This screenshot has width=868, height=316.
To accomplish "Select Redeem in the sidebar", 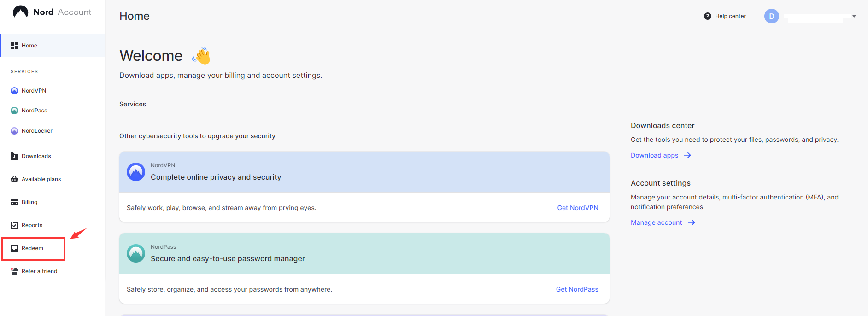I will click(x=33, y=249).
